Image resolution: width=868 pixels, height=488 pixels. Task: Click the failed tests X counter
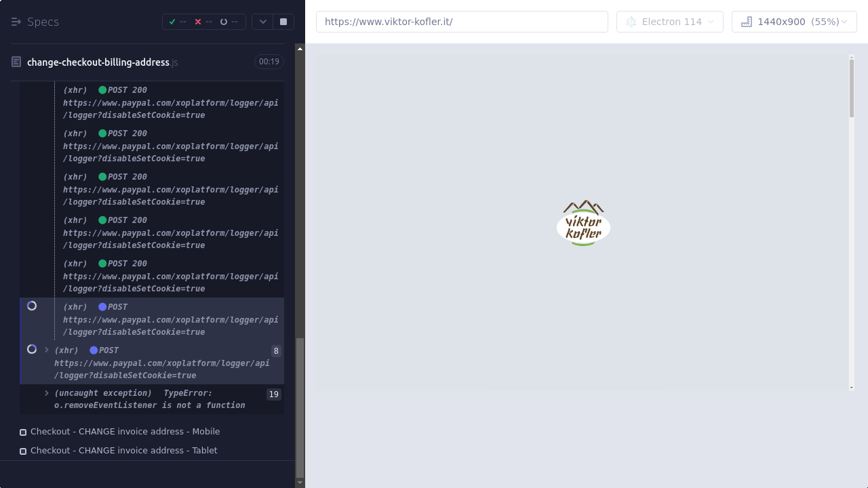click(203, 22)
